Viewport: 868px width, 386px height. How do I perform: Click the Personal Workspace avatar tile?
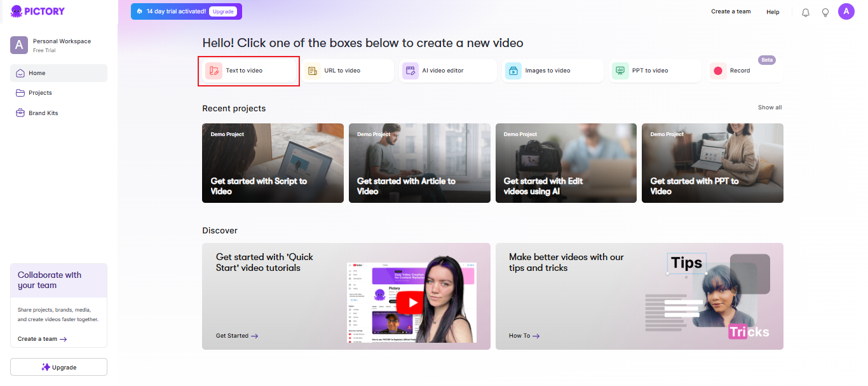[19, 45]
